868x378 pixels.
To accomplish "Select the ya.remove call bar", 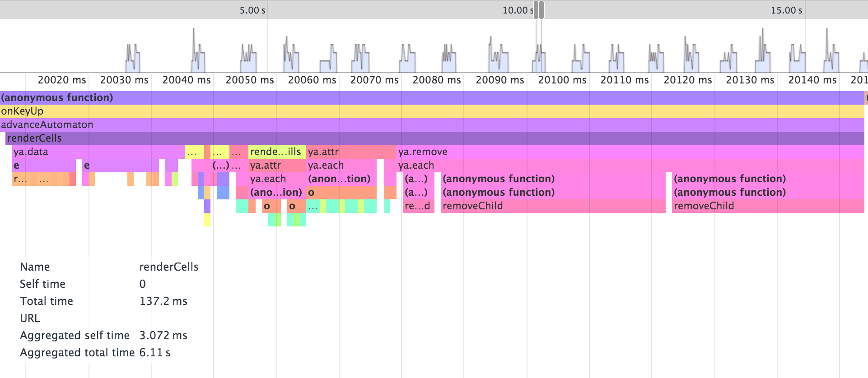I will [x=630, y=152].
